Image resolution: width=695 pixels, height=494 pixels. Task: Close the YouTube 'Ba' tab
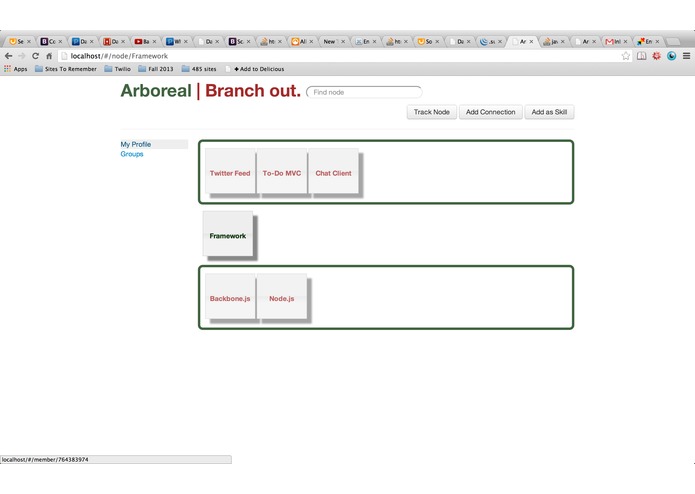click(x=154, y=41)
